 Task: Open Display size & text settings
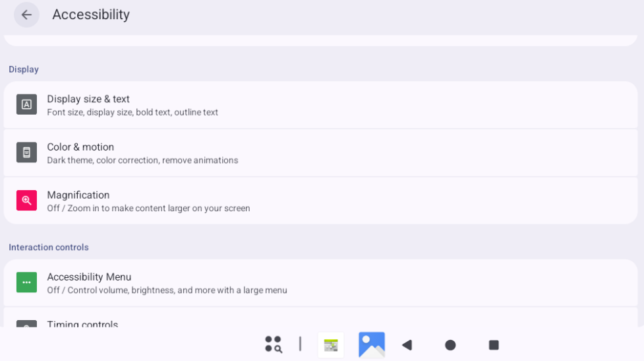click(320, 105)
